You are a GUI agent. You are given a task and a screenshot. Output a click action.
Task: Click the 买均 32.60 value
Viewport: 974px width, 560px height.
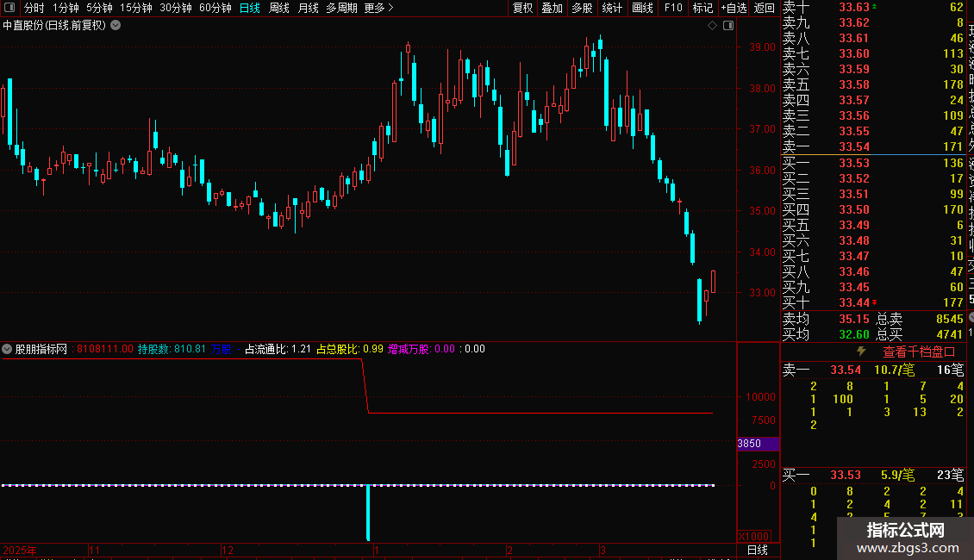[x=854, y=334]
